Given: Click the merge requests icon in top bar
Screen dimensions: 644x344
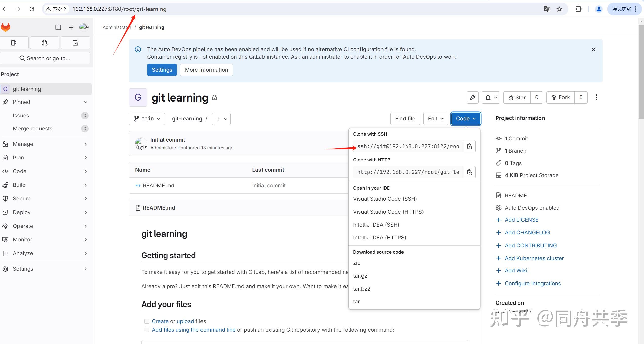Looking at the screenshot, I should pyautogui.click(x=45, y=43).
